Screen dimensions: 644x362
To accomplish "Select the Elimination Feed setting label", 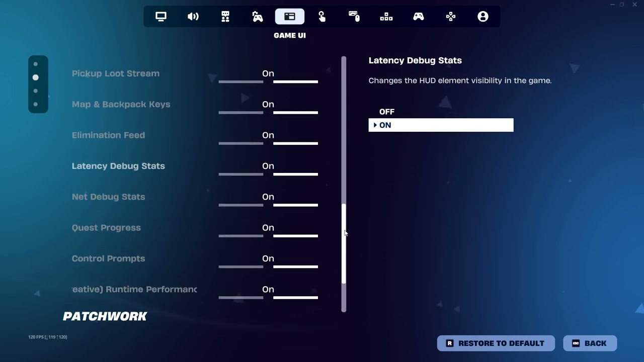I will click(108, 135).
